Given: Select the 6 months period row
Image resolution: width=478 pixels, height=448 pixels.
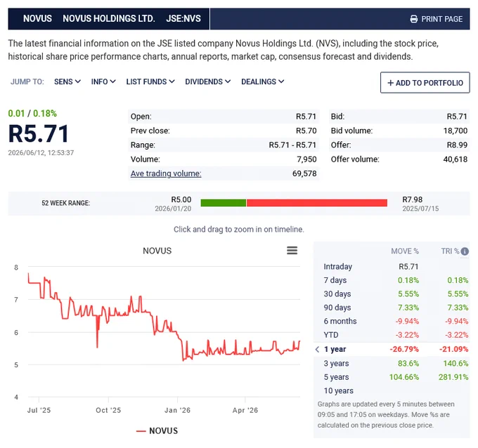Looking at the screenshot, I should click(392, 321).
